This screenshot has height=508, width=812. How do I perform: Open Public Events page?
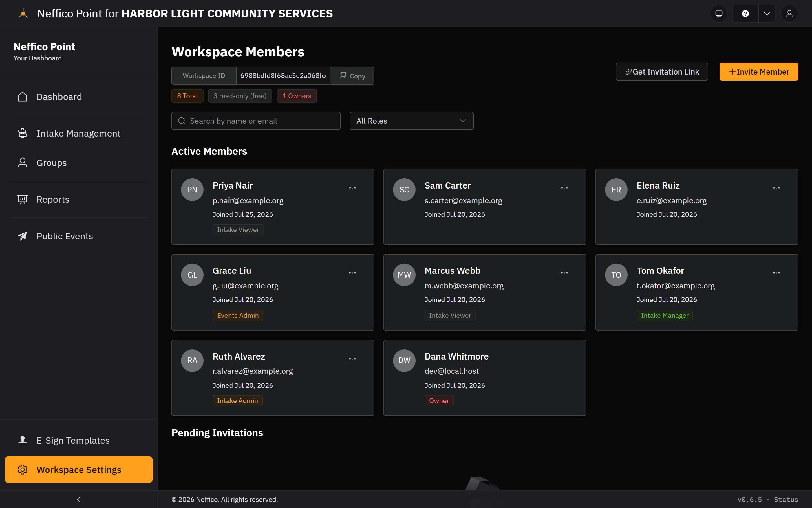pyautogui.click(x=79, y=236)
